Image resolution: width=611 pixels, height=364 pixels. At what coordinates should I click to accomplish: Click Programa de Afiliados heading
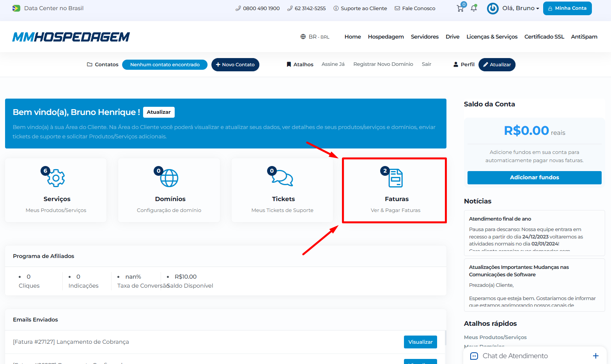pos(43,256)
